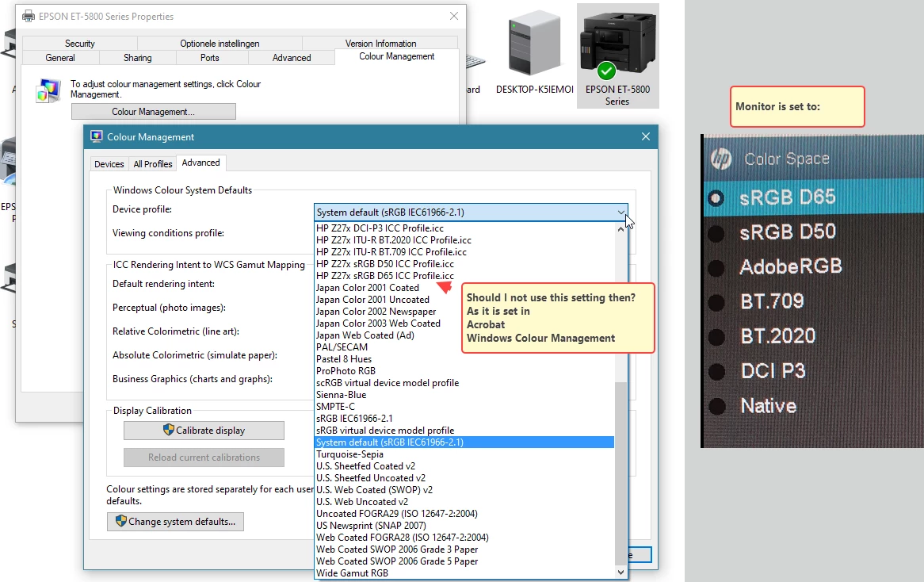Image resolution: width=924 pixels, height=582 pixels.
Task: Click the shield icon on Calibrate display
Action: [x=169, y=430]
